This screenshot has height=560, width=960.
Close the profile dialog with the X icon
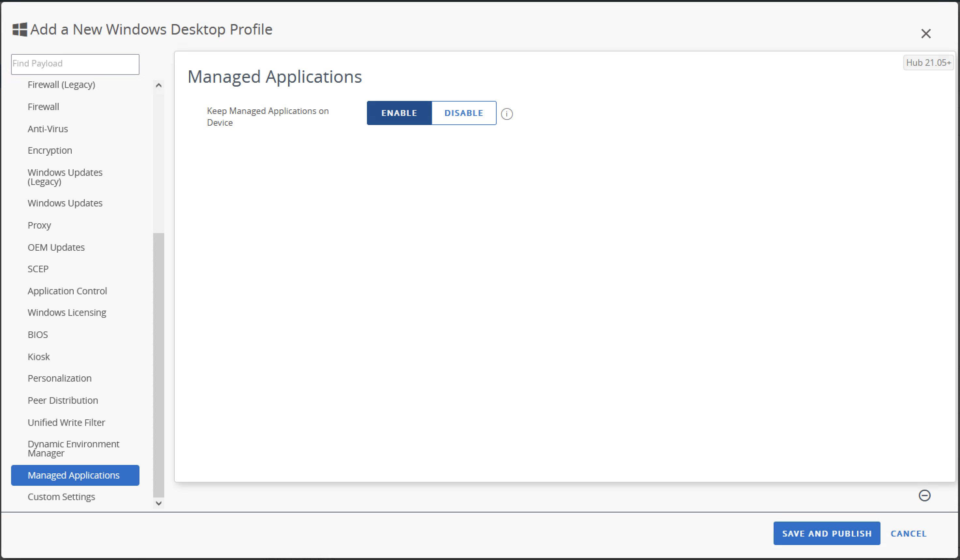[926, 34]
